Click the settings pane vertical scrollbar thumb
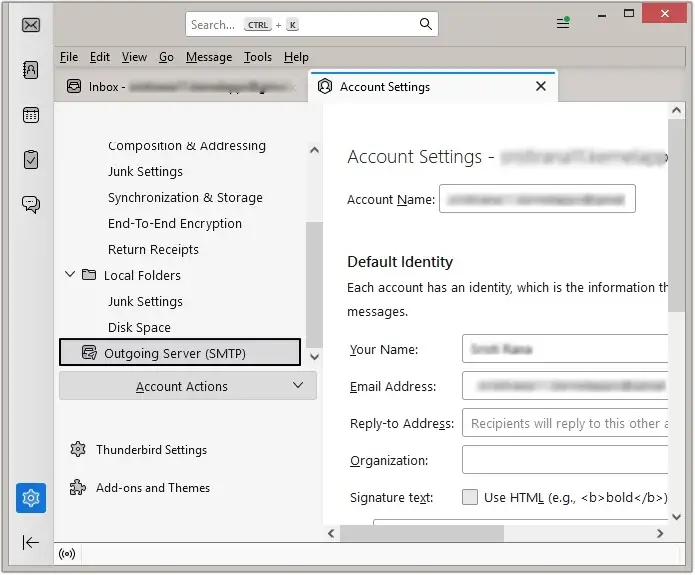This screenshot has height=575, width=695. [x=676, y=215]
